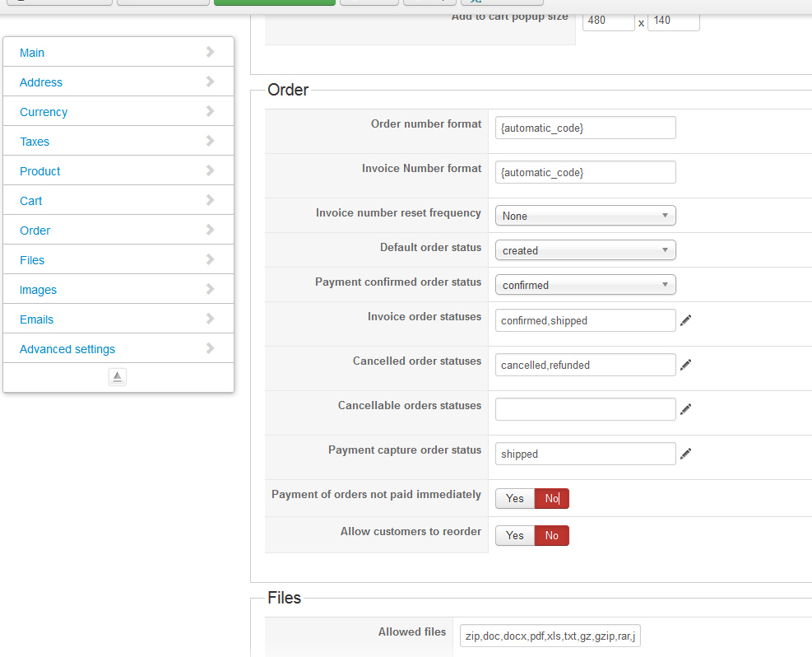This screenshot has width=812, height=657.
Task: Click pencil icon beside Cancellable orders statuses
Action: pyautogui.click(x=685, y=409)
